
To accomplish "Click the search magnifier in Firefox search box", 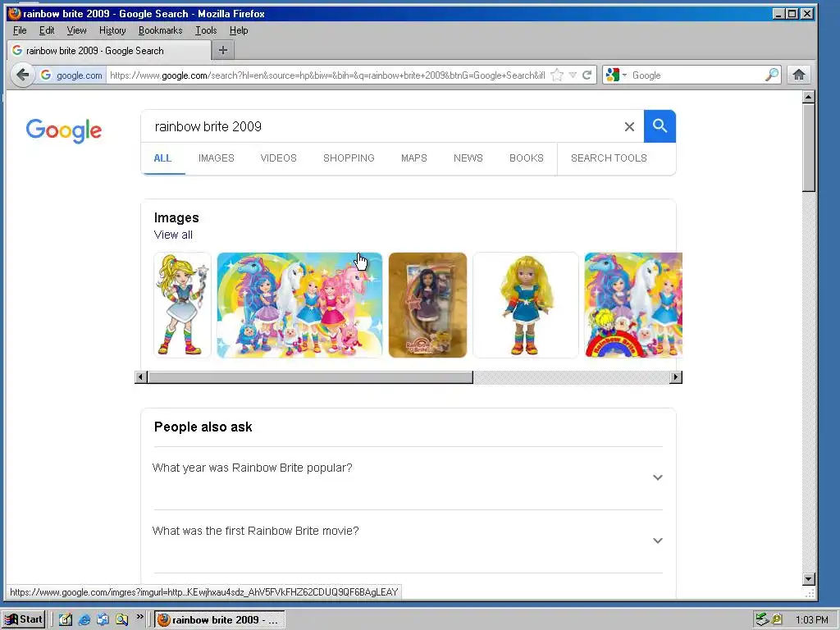I will [771, 75].
